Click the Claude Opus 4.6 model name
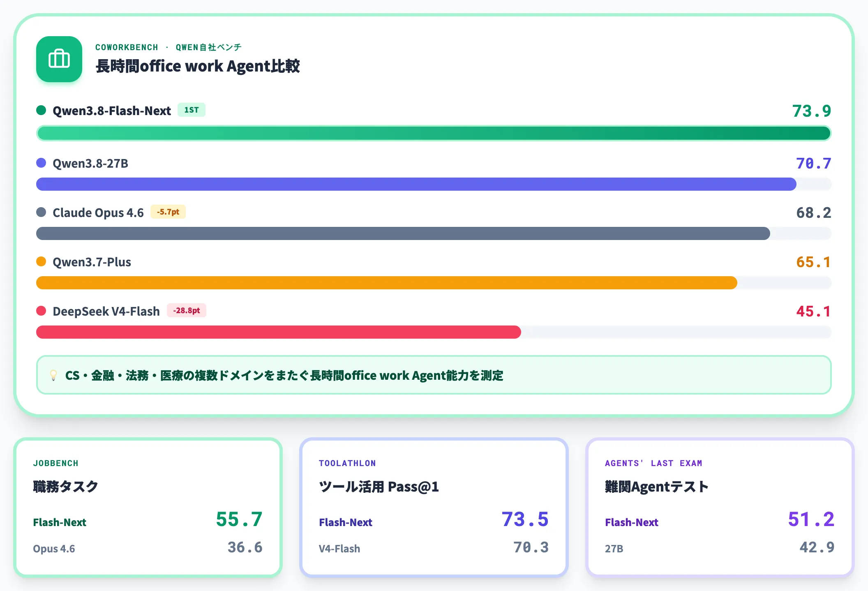 [98, 212]
